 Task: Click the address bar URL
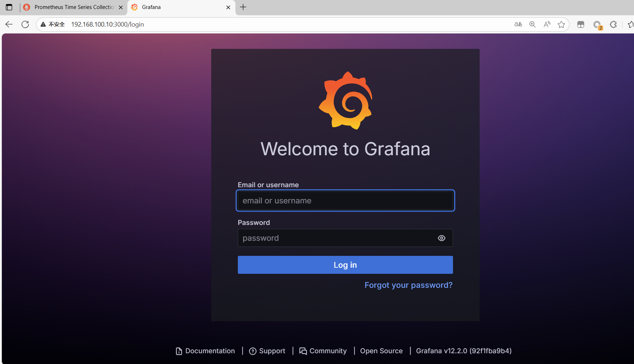coord(108,24)
